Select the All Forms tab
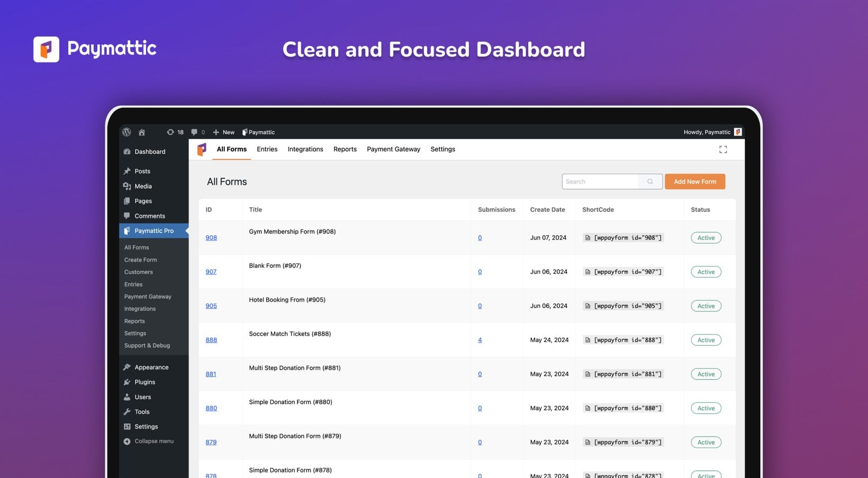Screen dimensions: 868x478 pos(232,149)
